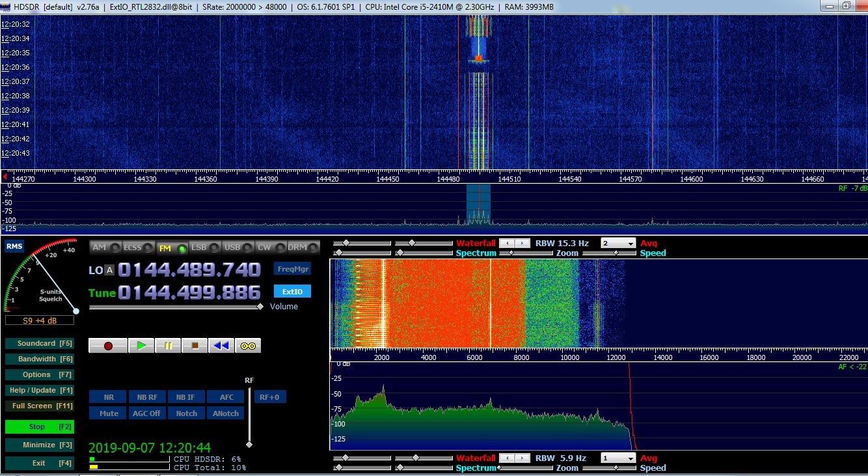Enable the ANotch auto notch filter

coord(226,413)
